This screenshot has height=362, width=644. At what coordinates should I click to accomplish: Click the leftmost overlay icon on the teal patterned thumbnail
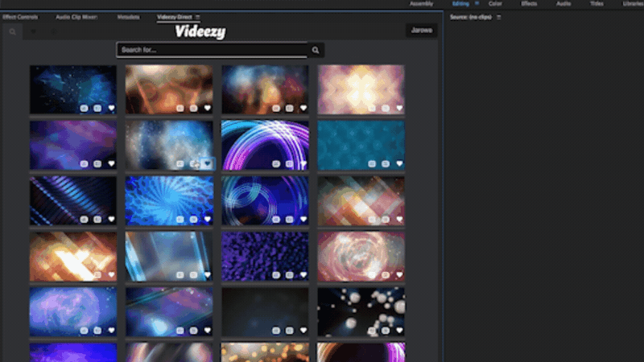tap(372, 163)
